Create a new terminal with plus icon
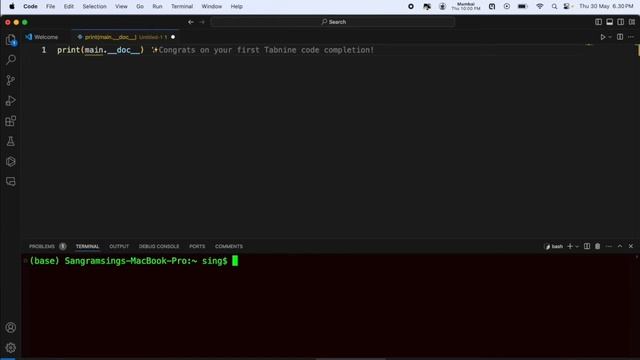The width and height of the screenshot is (640, 360). click(x=570, y=247)
